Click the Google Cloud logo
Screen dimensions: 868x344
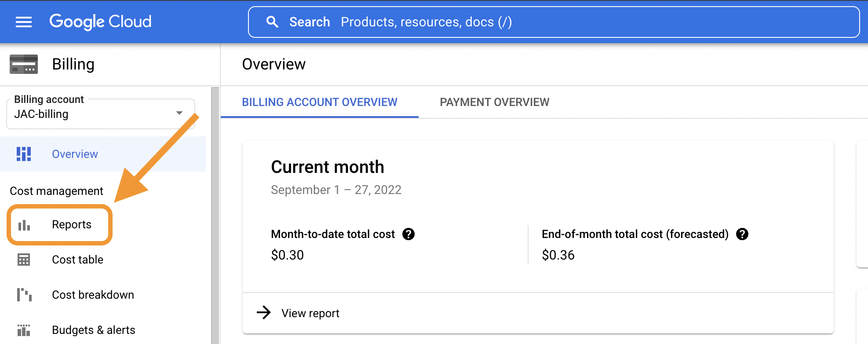pos(100,22)
